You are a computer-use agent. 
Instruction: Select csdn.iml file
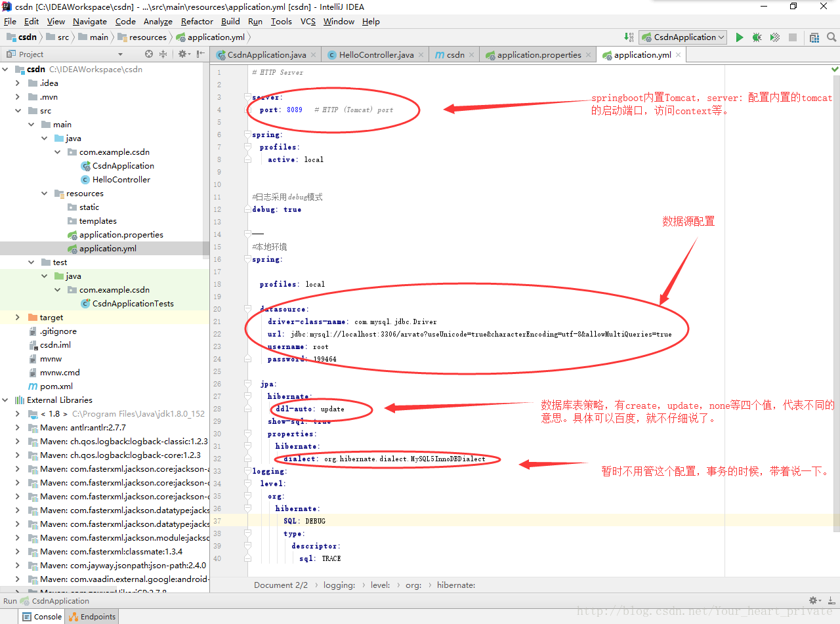(50, 344)
